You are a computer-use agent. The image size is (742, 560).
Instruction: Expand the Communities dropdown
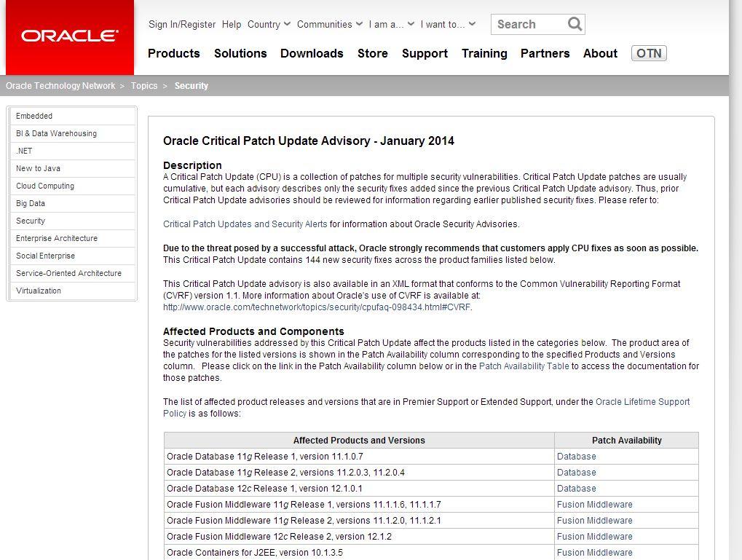tap(330, 25)
